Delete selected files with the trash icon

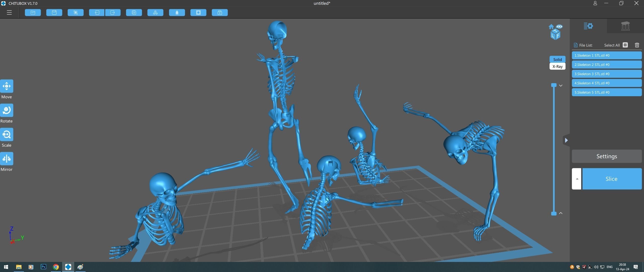tap(637, 45)
